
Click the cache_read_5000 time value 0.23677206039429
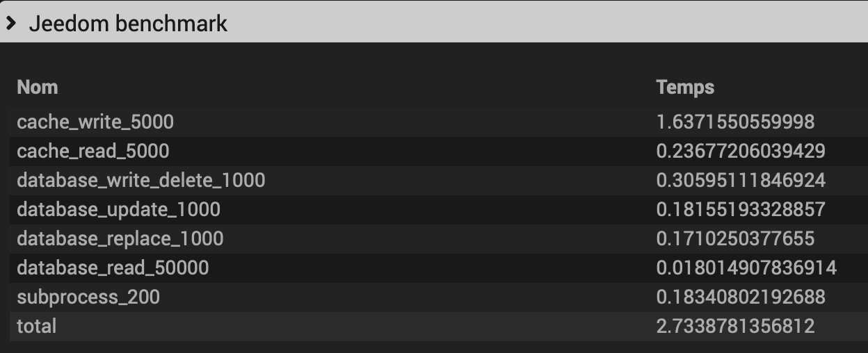click(741, 151)
